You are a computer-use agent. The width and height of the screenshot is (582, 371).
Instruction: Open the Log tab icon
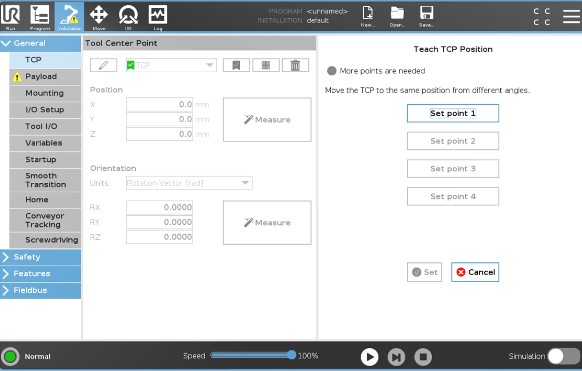pos(158,17)
